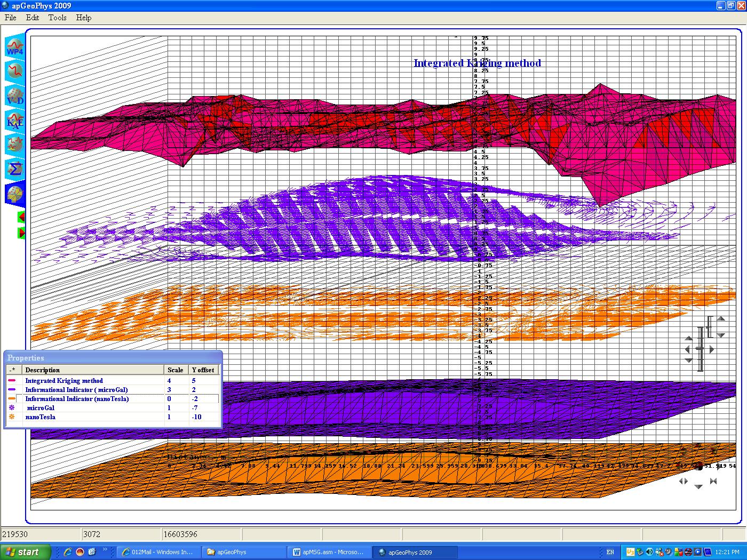Click the green right-pointing red arrow icon
This screenshot has height=560, width=747.
tap(21, 233)
